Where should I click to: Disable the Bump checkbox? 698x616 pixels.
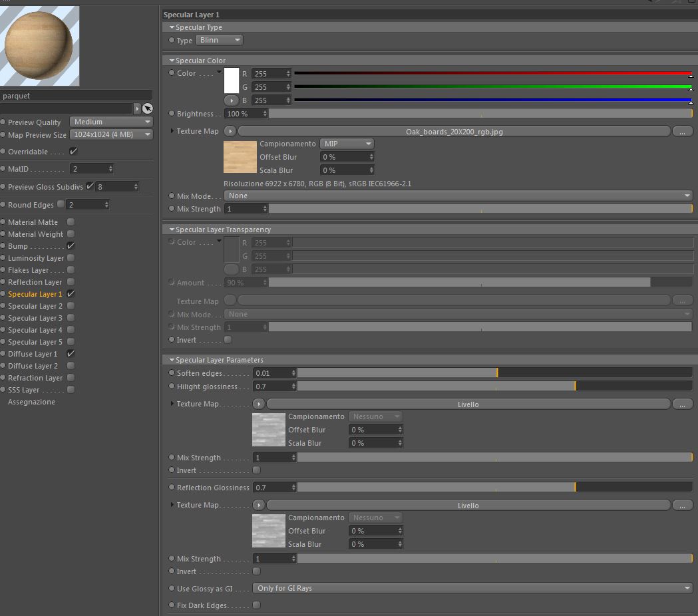(71, 245)
